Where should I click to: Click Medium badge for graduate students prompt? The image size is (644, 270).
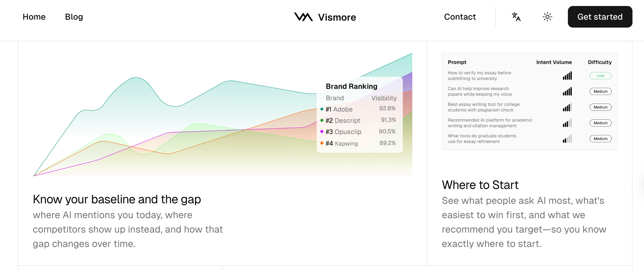point(600,139)
